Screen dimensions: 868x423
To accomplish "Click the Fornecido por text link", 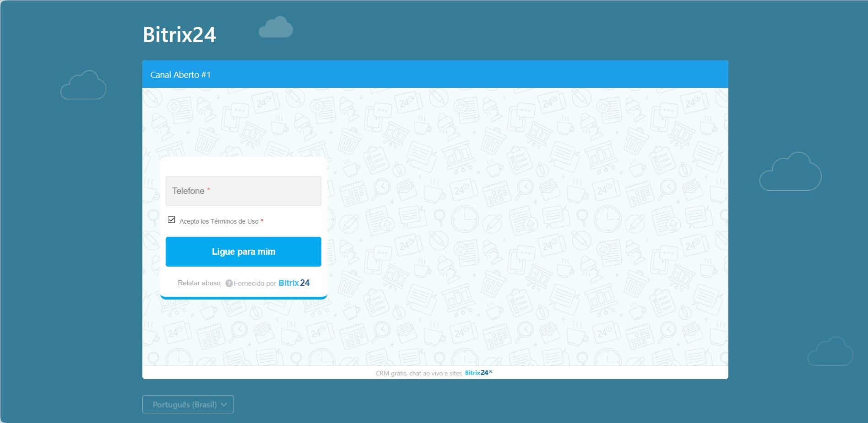I will tap(255, 284).
